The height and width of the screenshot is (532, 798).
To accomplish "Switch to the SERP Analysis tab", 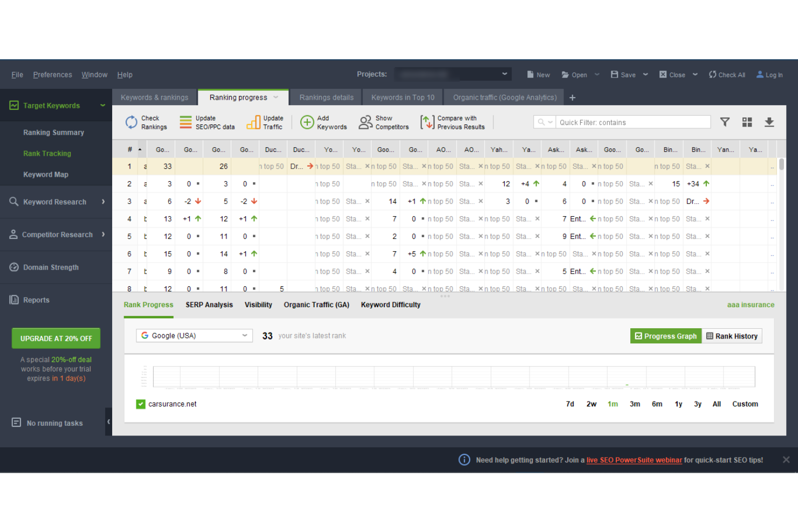I will point(209,305).
